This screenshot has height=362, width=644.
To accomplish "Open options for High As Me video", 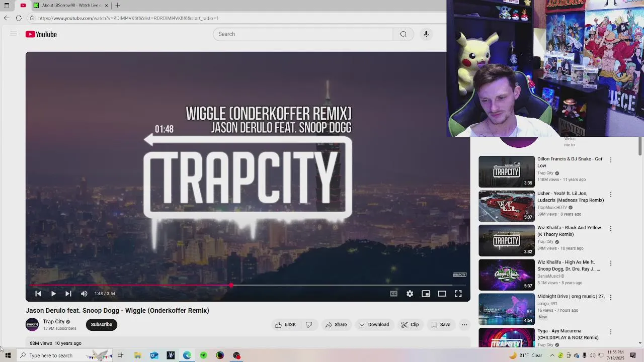I will (611, 263).
